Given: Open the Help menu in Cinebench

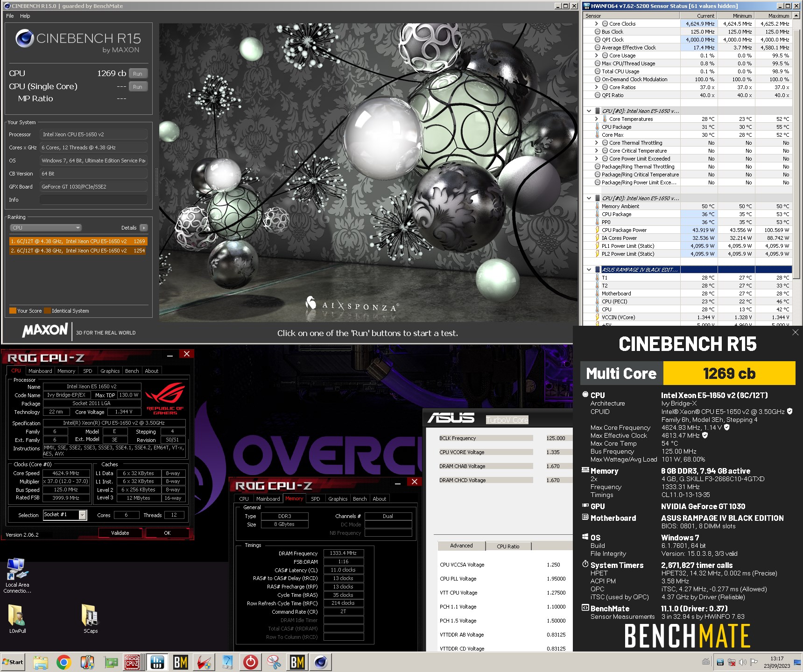Looking at the screenshot, I should pyautogui.click(x=25, y=16).
